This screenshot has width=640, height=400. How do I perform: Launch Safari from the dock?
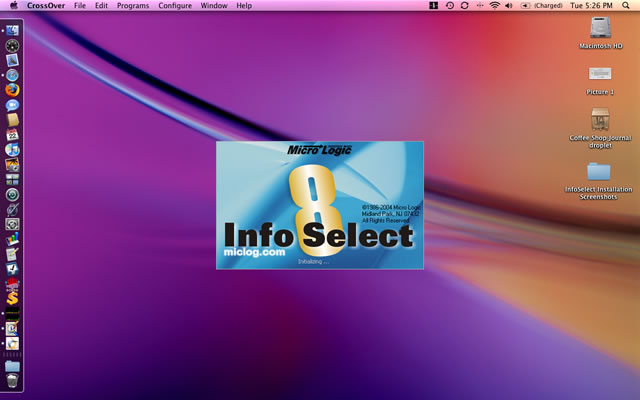[x=12, y=75]
